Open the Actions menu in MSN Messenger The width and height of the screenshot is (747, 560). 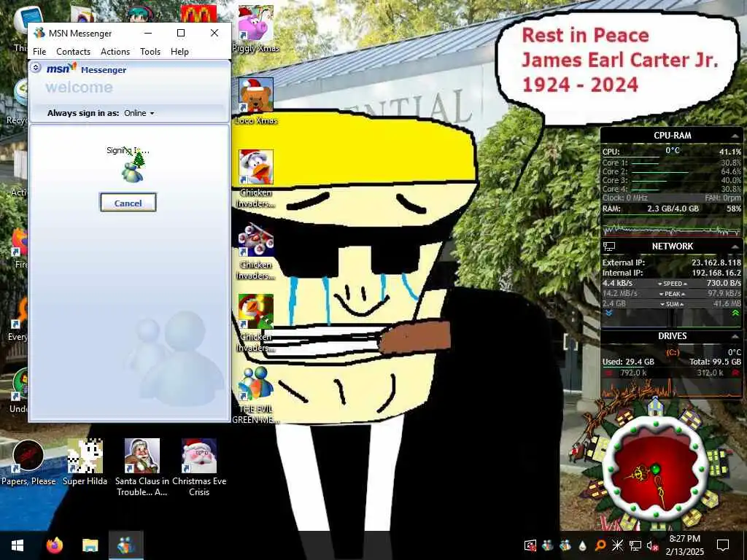[x=115, y=52]
